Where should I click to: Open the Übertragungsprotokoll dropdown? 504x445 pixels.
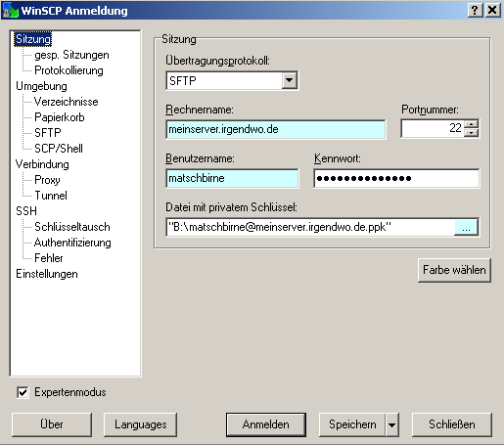point(290,80)
